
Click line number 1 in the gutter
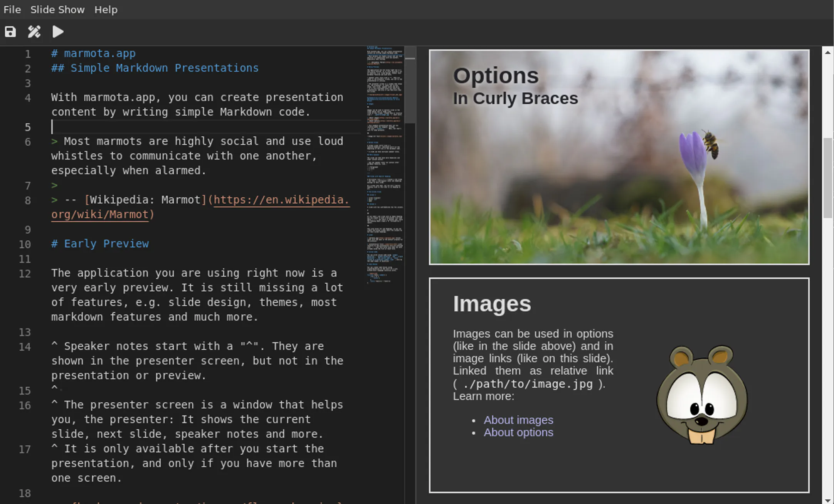28,54
